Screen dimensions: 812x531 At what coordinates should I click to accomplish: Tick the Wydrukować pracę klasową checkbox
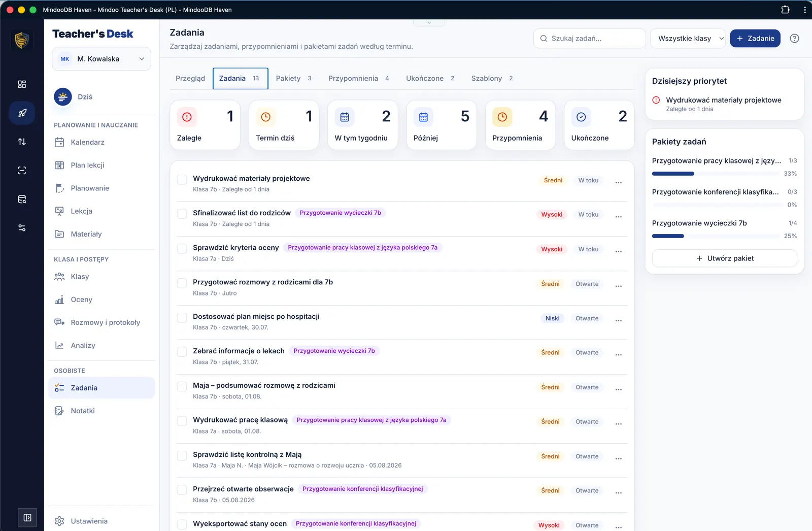(x=182, y=421)
